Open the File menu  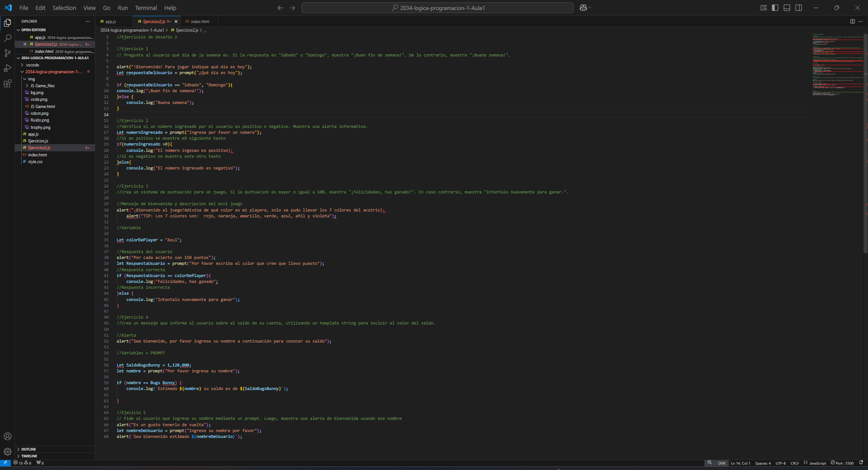(x=24, y=8)
